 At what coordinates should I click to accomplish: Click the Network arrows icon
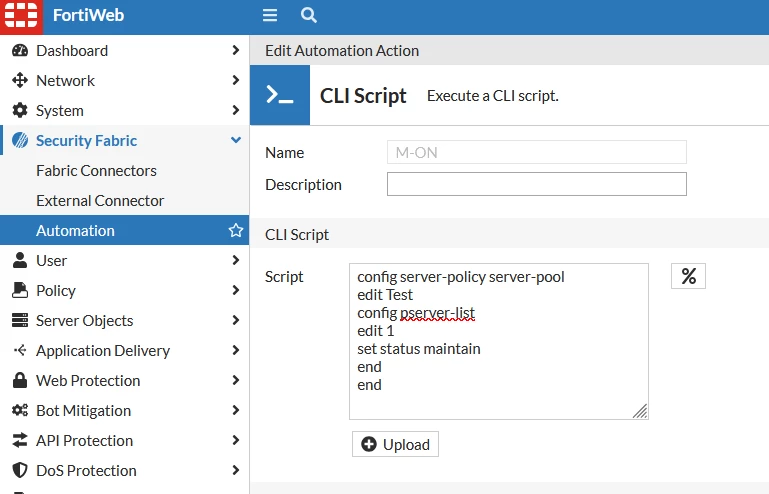[x=20, y=80]
